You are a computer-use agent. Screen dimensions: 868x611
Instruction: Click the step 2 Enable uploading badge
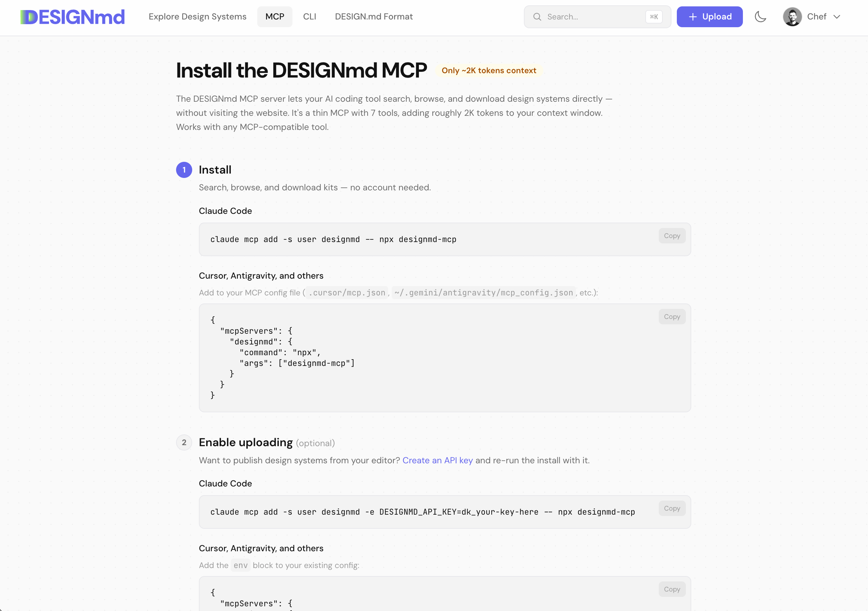(x=184, y=442)
